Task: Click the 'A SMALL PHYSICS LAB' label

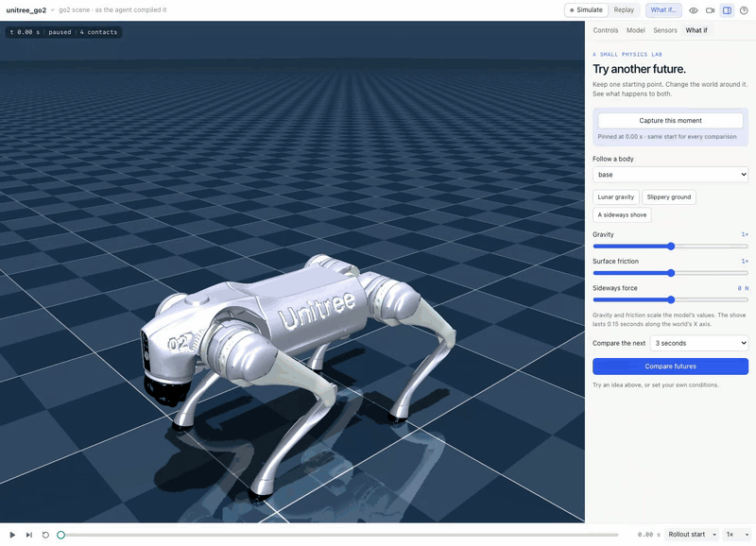Action: coord(627,55)
